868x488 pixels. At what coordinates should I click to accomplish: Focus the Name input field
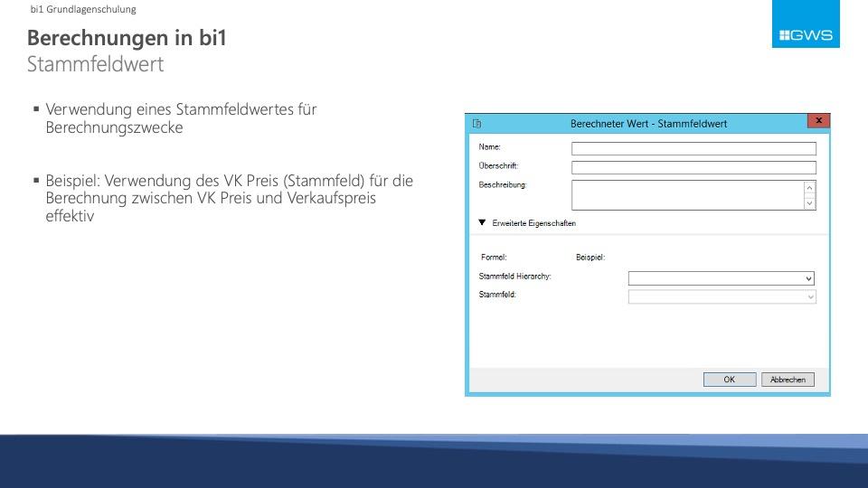[x=693, y=148]
